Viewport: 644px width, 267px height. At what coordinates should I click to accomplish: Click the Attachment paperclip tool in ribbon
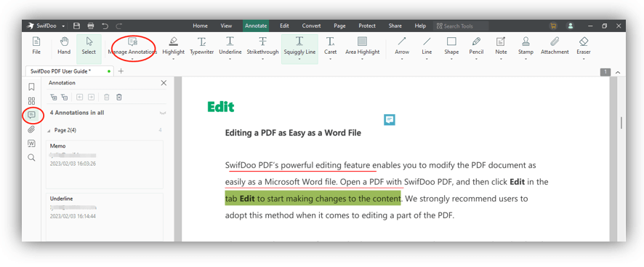tap(555, 46)
